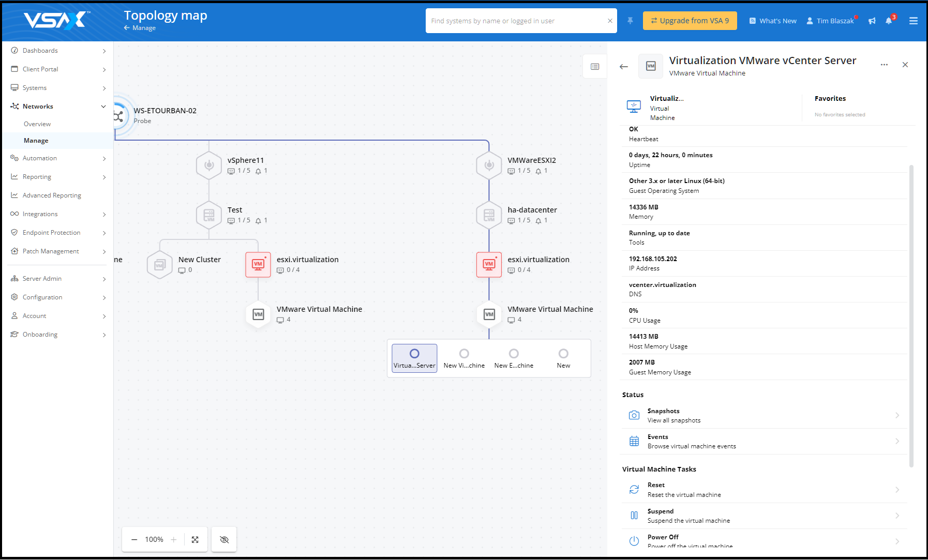
Task: Expand the Endpoint Protection menu
Action: (x=58, y=233)
